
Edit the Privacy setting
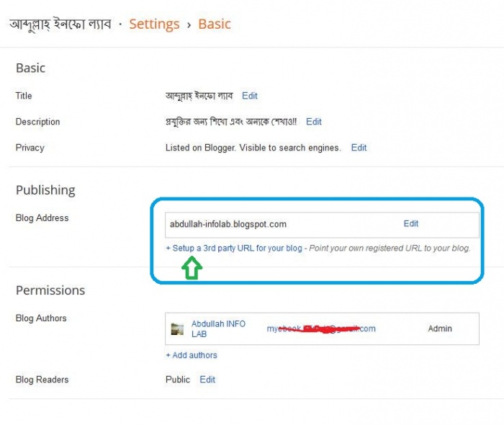point(359,148)
